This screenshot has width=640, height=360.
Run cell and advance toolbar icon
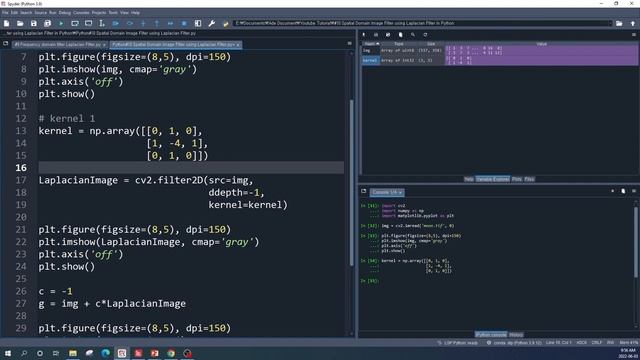[x=89, y=24]
